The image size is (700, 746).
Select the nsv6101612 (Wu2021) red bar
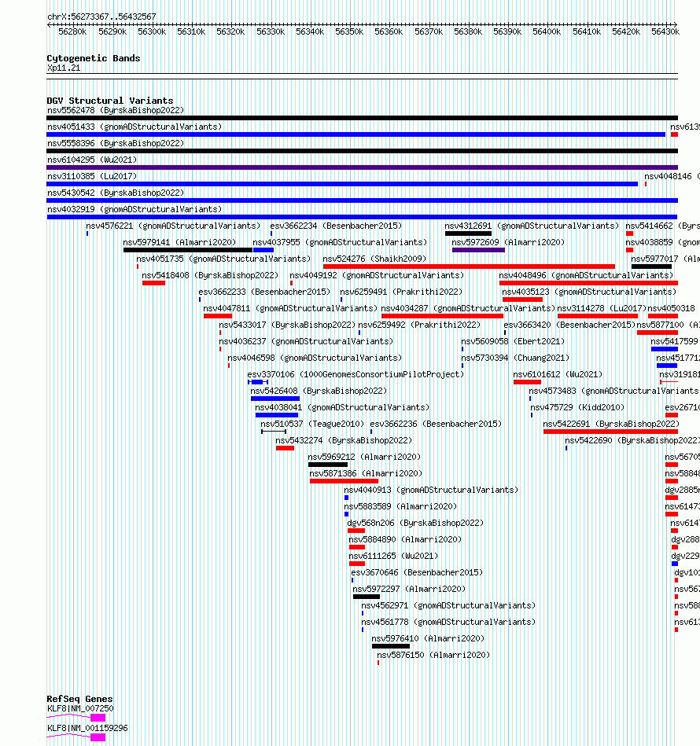pyautogui.click(x=527, y=382)
